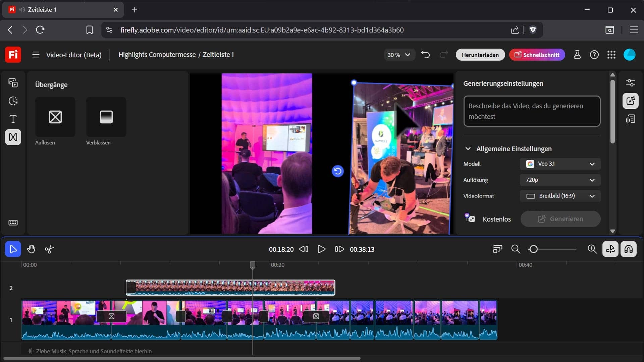Toggle the generation settings panel icon
Screen dimensions: 644x362
pyautogui.click(x=630, y=101)
